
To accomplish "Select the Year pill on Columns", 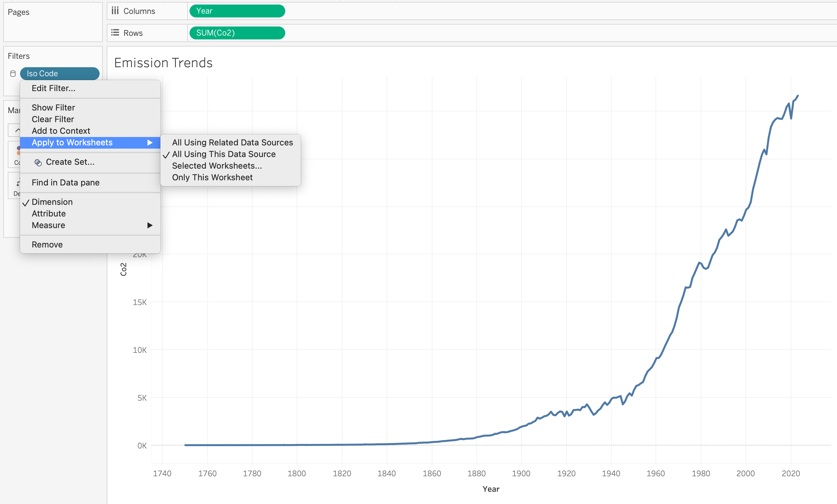I will [237, 11].
